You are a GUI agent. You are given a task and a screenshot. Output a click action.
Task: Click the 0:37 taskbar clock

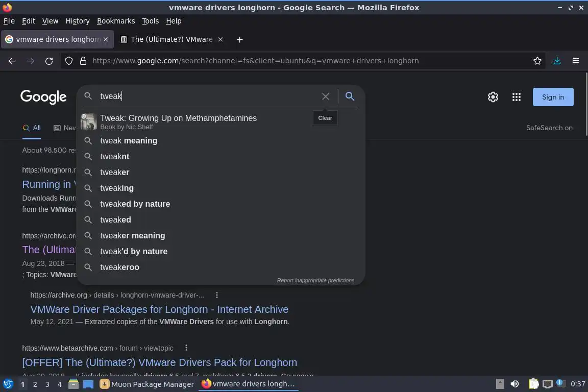(x=578, y=384)
